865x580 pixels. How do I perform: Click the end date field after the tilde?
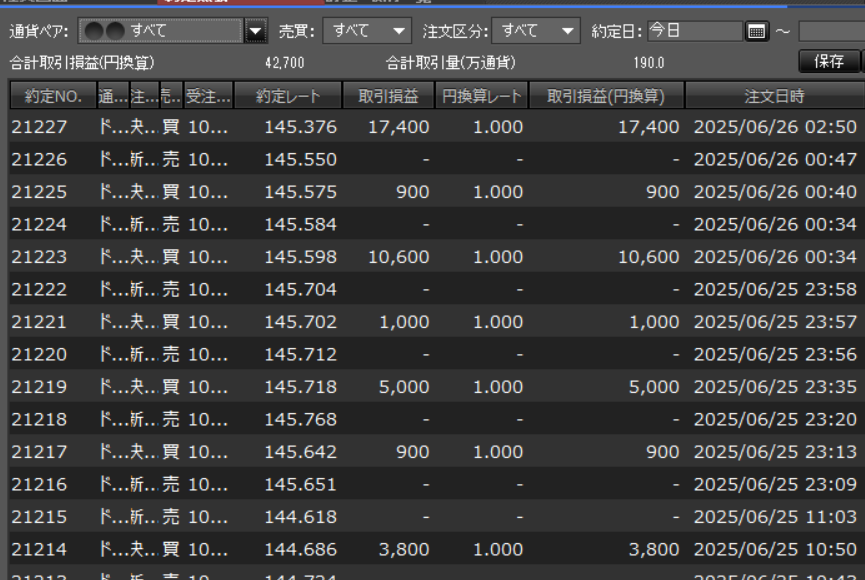pyautogui.click(x=831, y=31)
